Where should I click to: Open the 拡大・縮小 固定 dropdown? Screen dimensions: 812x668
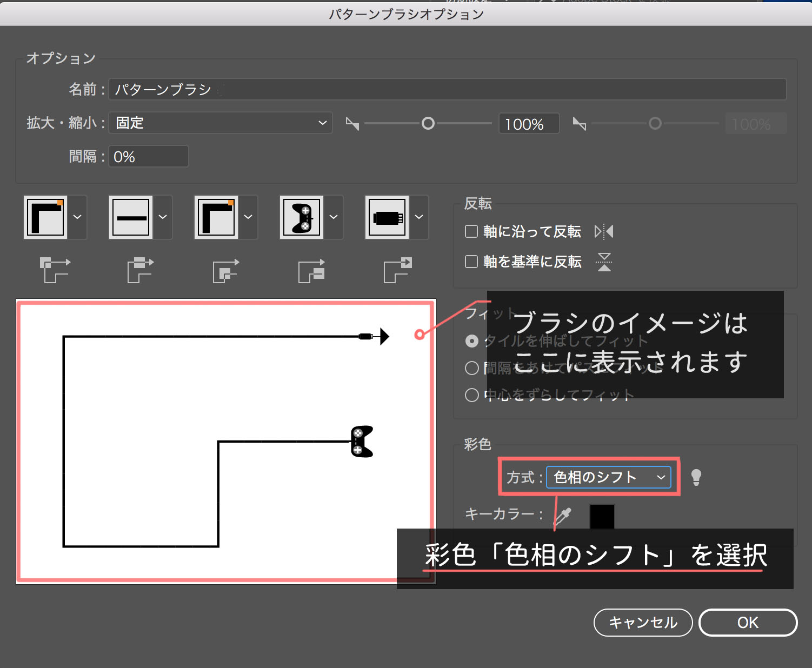click(221, 123)
